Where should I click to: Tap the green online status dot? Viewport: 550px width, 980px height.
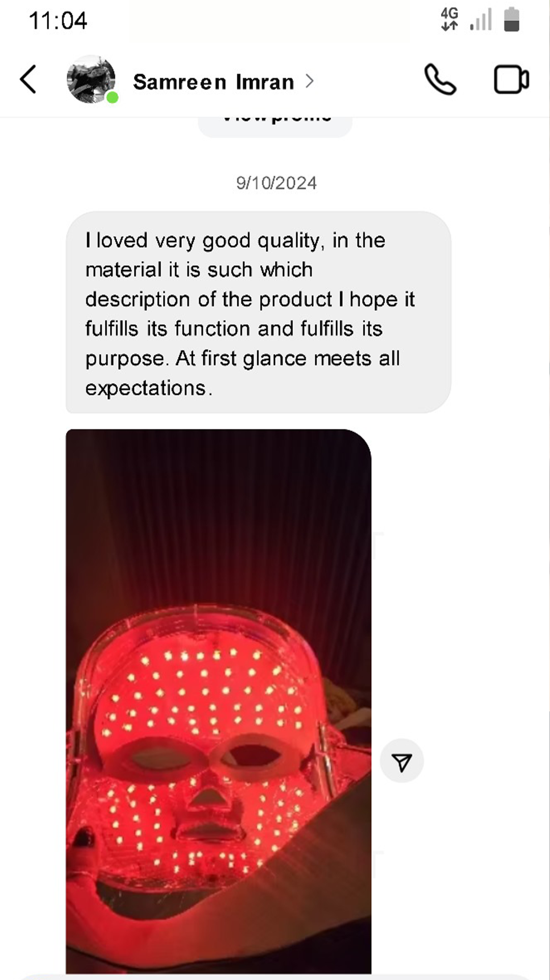click(113, 97)
